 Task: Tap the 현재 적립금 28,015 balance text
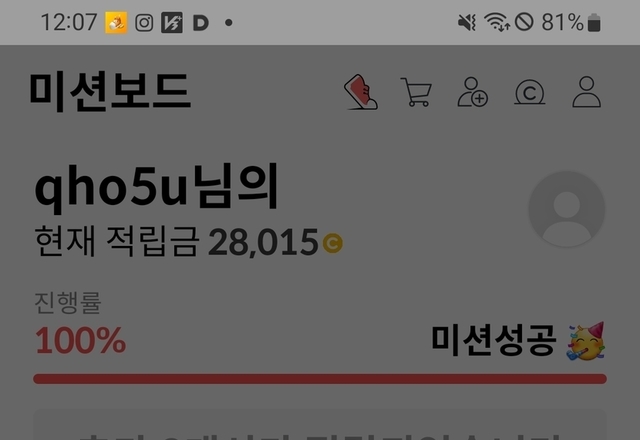176,242
